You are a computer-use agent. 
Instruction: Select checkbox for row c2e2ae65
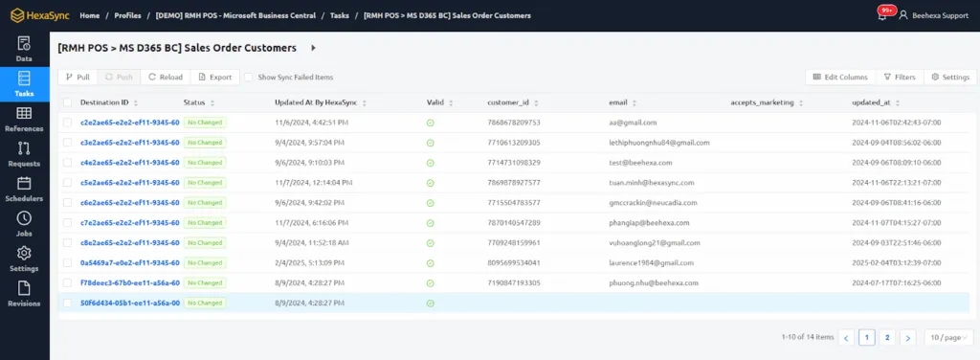[68, 123]
